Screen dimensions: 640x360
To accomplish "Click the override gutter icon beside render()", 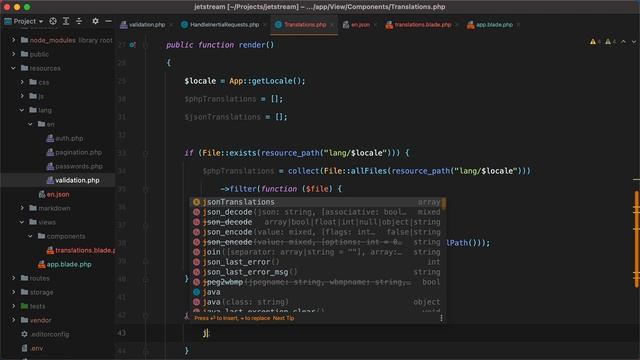I will (132, 45).
